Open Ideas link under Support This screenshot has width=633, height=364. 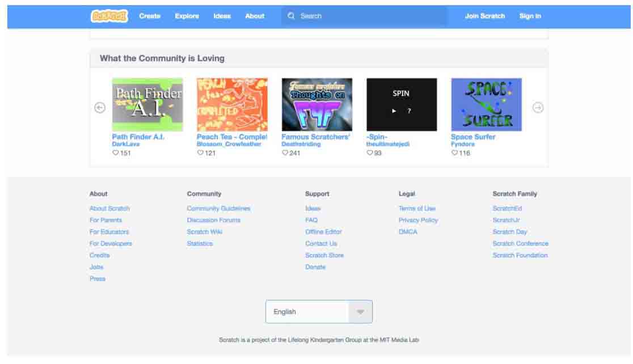pyautogui.click(x=313, y=209)
